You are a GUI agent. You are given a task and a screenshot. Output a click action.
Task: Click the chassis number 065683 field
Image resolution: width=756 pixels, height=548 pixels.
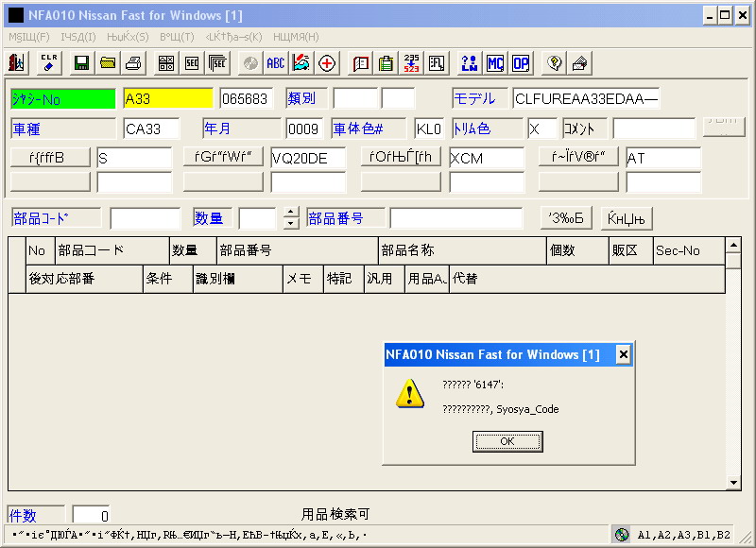pyautogui.click(x=247, y=99)
